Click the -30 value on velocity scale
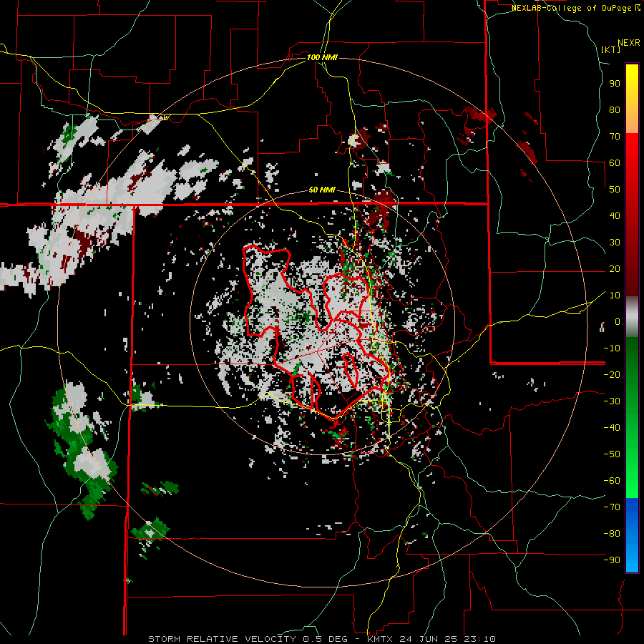The width and height of the screenshot is (644, 644). pyautogui.click(x=612, y=401)
